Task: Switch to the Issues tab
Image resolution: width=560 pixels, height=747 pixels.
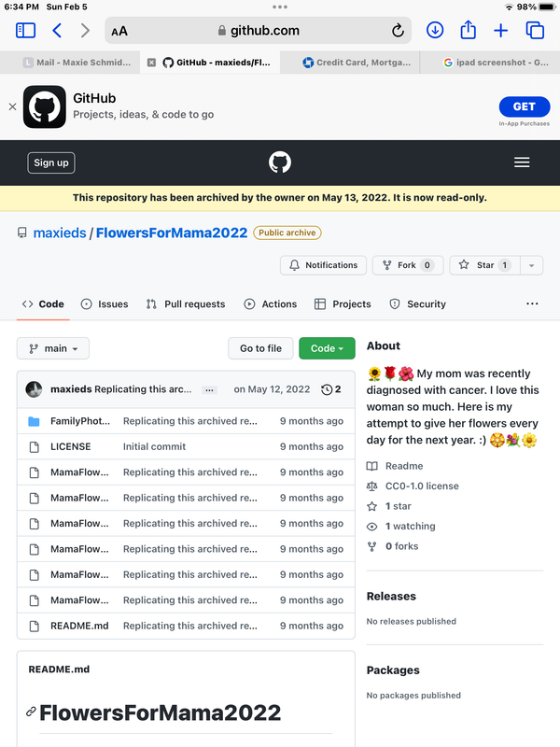Action: [105, 304]
